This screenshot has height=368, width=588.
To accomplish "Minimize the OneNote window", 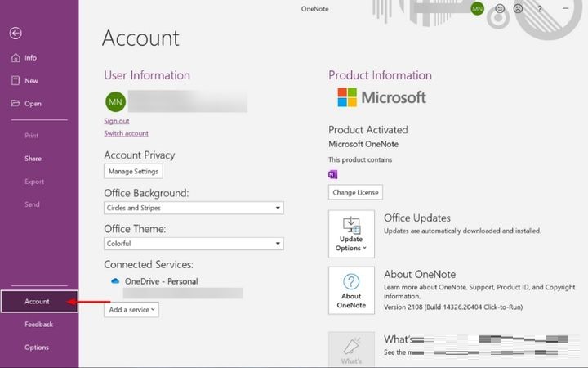I will click(565, 8).
